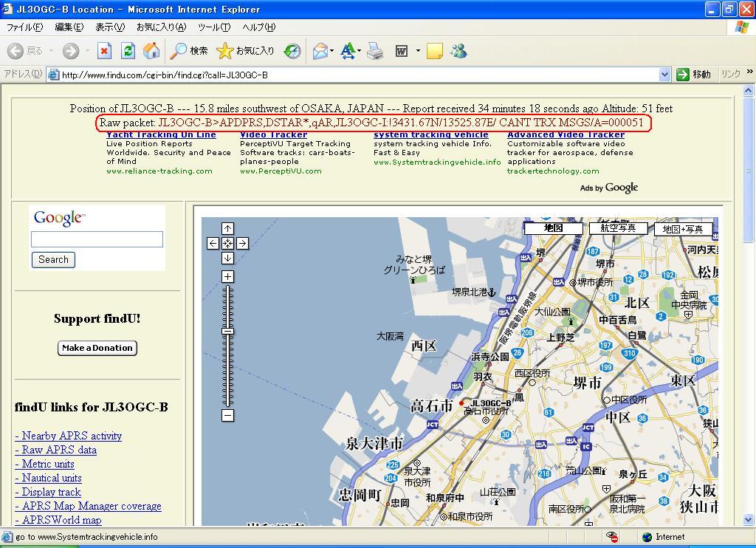Zoom in with map plus button
The height and width of the screenshot is (548, 756).
tap(227, 276)
